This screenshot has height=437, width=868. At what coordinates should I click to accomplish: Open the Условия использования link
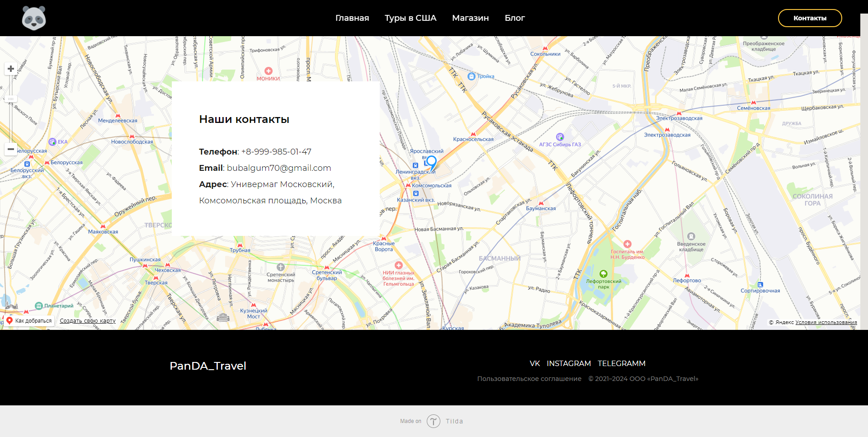pos(826,322)
